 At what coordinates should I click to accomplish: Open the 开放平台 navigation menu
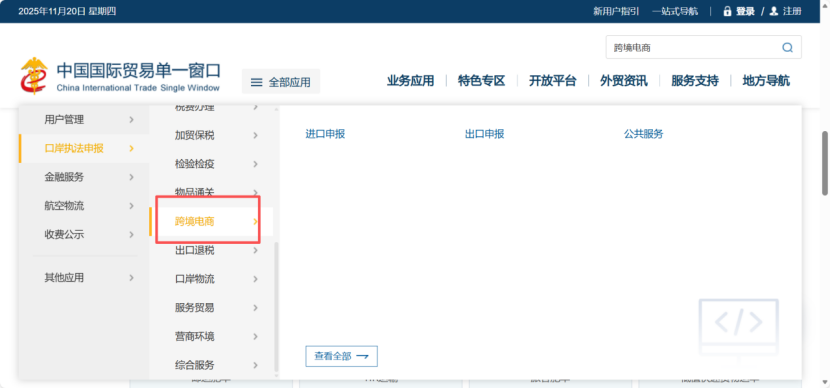click(553, 81)
